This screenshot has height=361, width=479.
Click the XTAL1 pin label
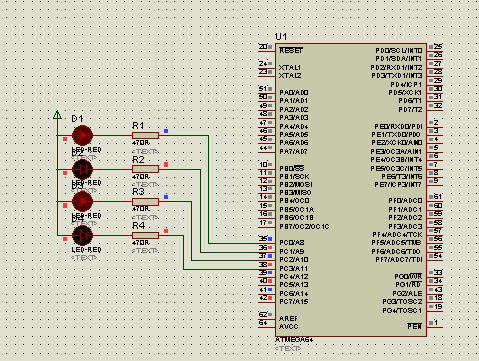[290, 68]
